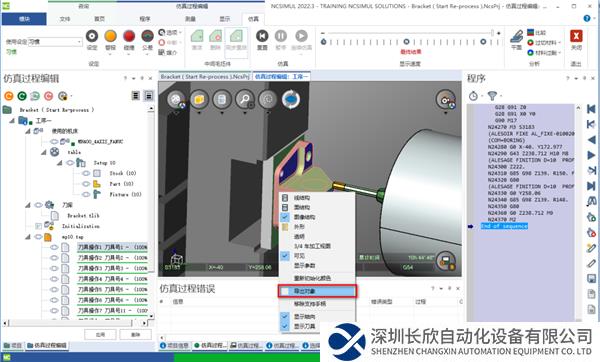
Task: Click the delete button below the tree
Action: tap(135, 334)
